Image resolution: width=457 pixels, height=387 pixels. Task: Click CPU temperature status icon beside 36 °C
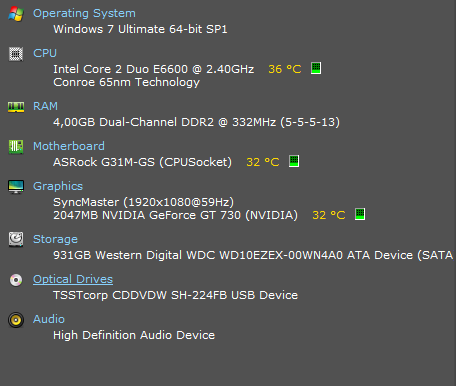click(x=316, y=68)
